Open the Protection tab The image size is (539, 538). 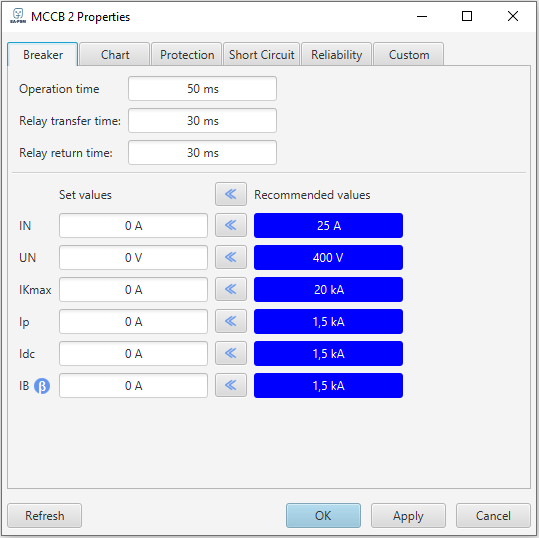coord(187,54)
